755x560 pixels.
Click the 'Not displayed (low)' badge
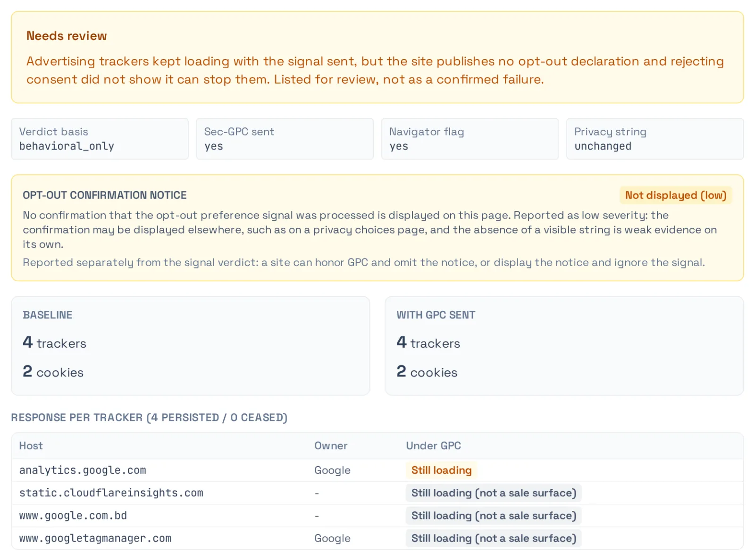coord(675,195)
